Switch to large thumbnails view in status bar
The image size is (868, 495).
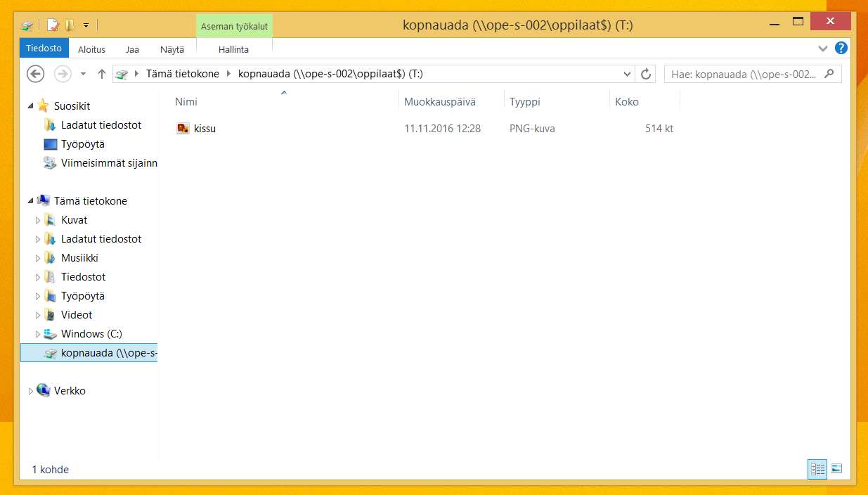pyautogui.click(x=836, y=469)
